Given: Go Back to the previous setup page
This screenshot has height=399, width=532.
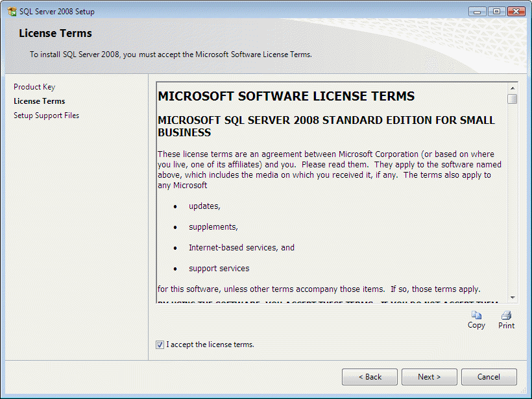Looking at the screenshot, I should coord(370,377).
